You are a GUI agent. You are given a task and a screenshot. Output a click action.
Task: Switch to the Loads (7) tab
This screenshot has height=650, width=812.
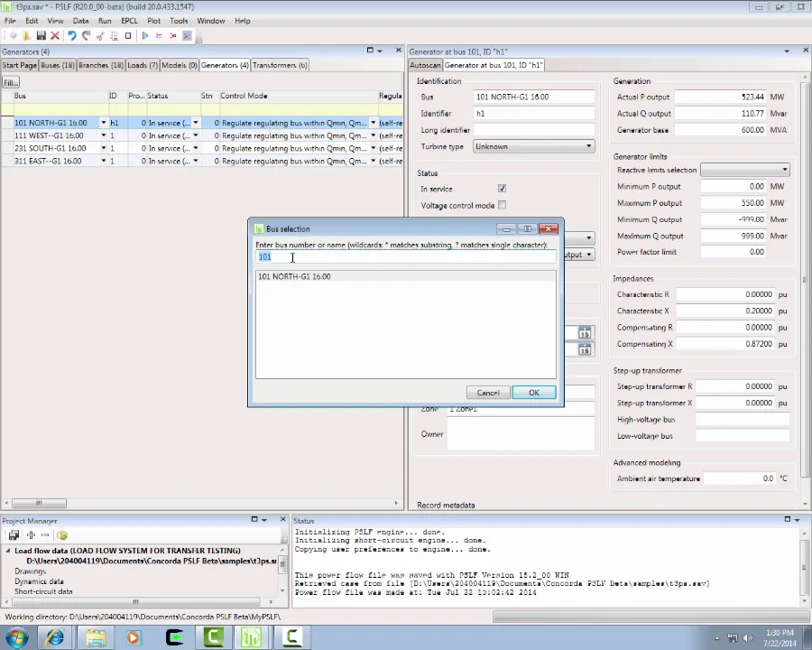click(x=143, y=65)
